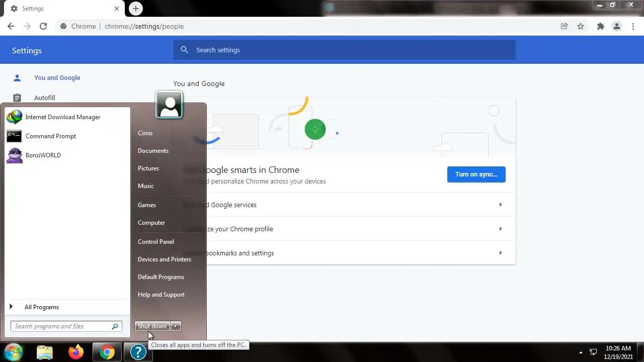
Task: Open the Extensions puzzle icon
Action: 600,26
